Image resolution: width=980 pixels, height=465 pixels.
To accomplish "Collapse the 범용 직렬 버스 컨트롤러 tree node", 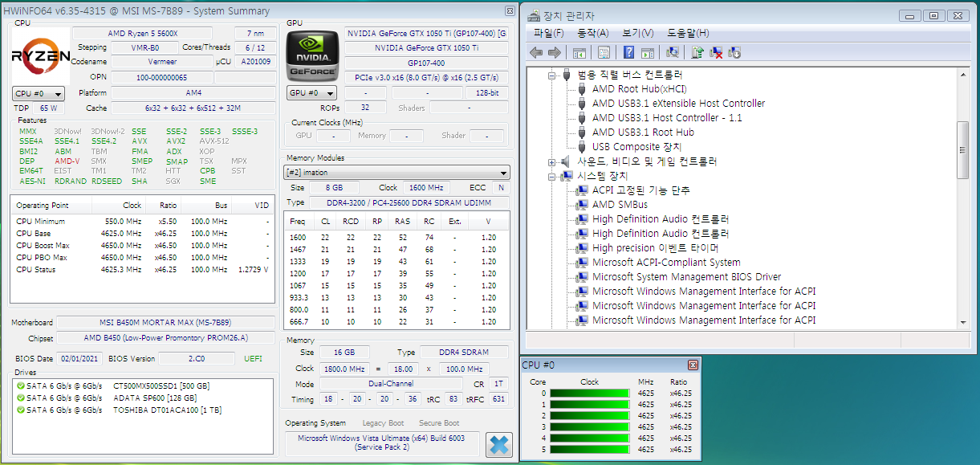I will click(551, 75).
